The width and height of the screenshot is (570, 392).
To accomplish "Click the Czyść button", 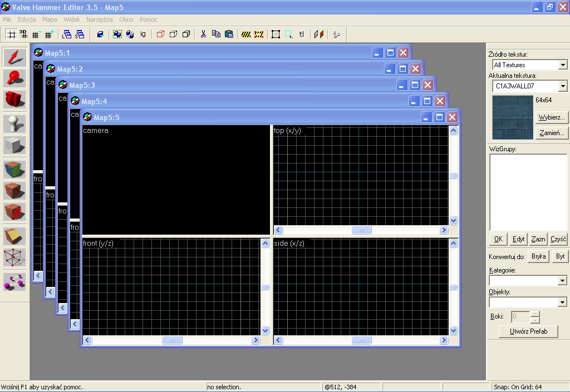I will 558,239.
